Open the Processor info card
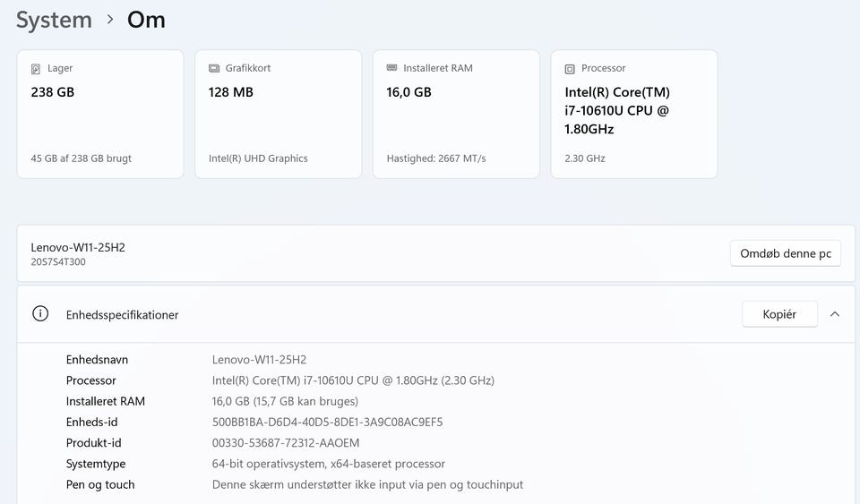This screenshot has height=504, width=860. tap(633, 114)
